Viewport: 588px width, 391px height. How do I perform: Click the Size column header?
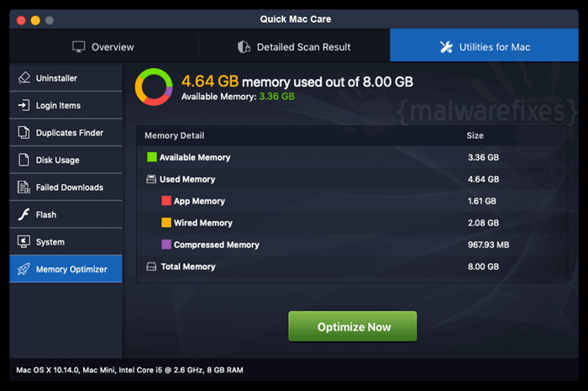(x=475, y=135)
